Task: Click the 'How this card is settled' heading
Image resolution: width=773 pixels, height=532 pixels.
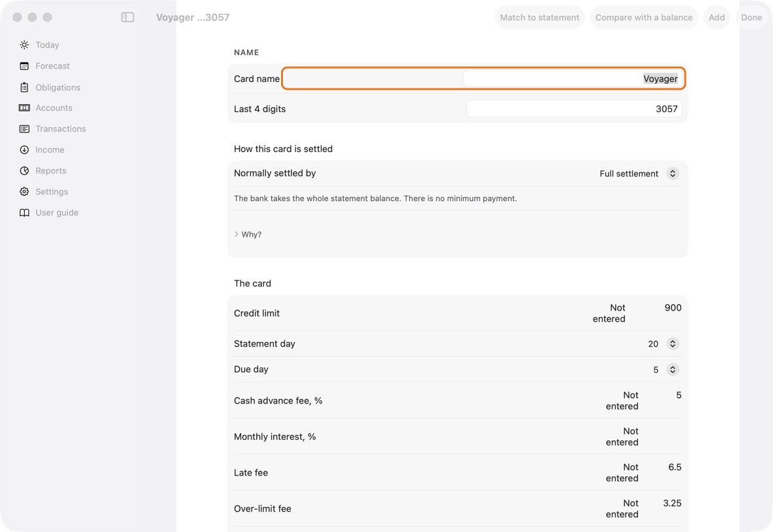Action: 283,149
